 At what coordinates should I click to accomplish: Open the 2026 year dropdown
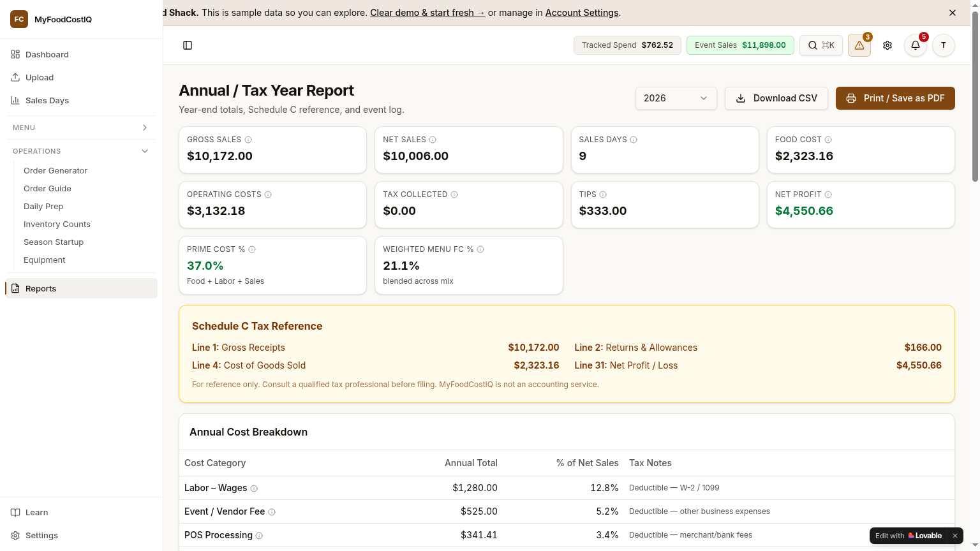tap(676, 98)
